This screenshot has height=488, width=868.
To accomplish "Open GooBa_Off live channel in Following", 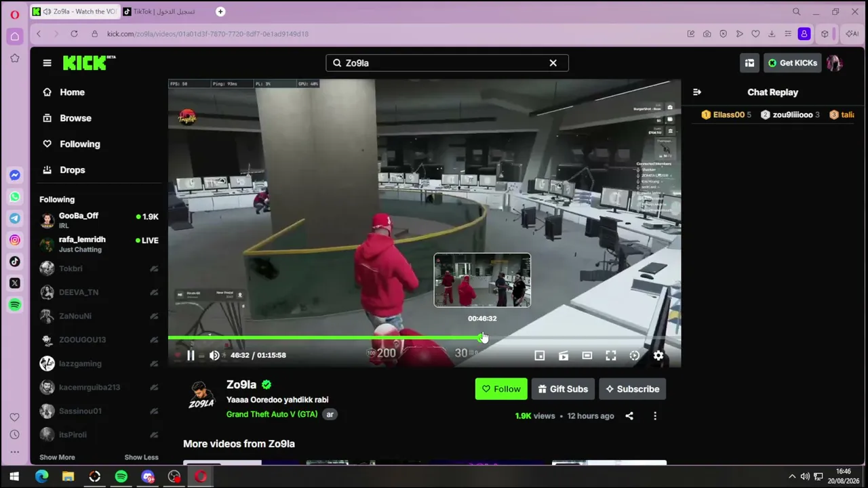I will 99,220.
